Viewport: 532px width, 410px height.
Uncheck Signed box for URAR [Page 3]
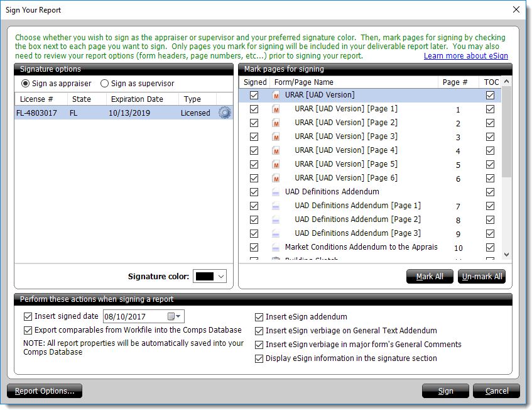(x=254, y=137)
